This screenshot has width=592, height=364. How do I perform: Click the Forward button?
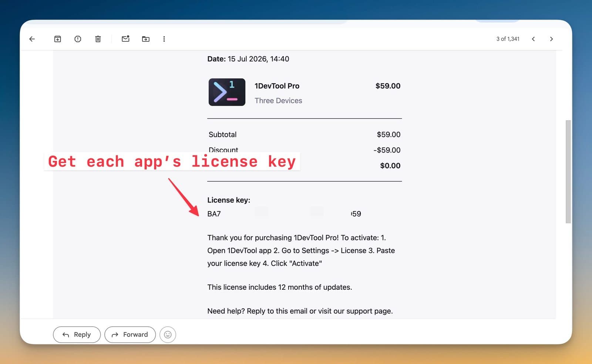pos(130,334)
